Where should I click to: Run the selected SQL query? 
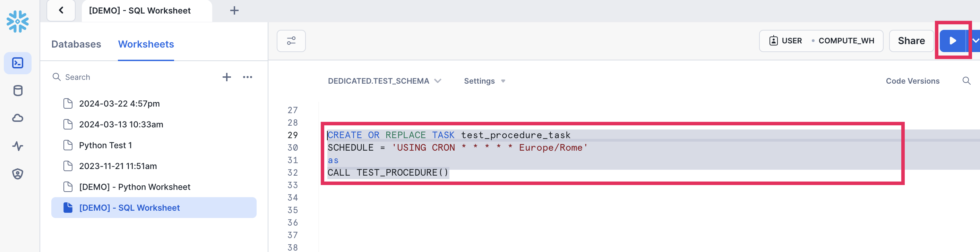click(952, 41)
